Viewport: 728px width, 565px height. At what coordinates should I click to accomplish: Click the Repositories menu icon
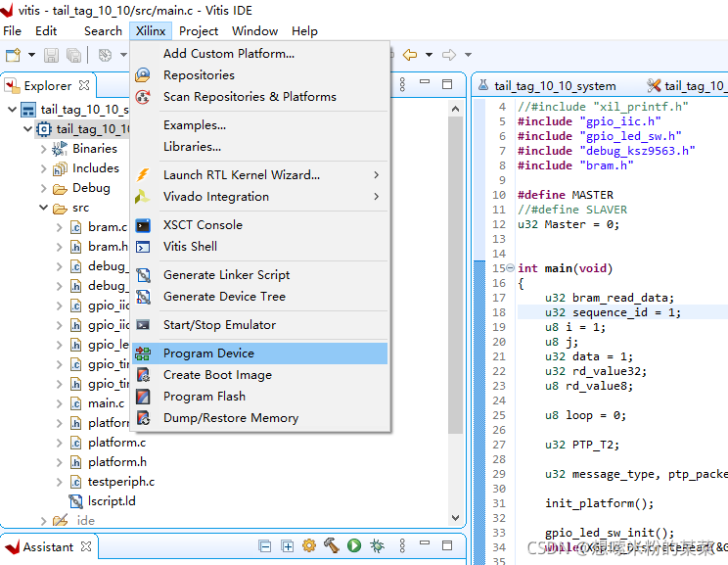click(x=143, y=74)
